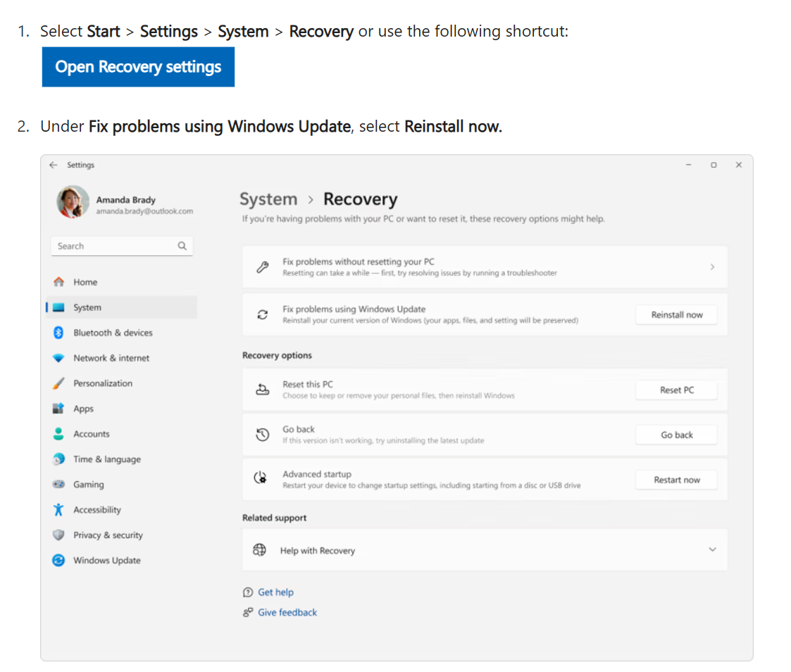Image resolution: width=791 pixels, height=672 pixels.
Task: Click the Open Recovery settings button
Action: coord(138,67)
